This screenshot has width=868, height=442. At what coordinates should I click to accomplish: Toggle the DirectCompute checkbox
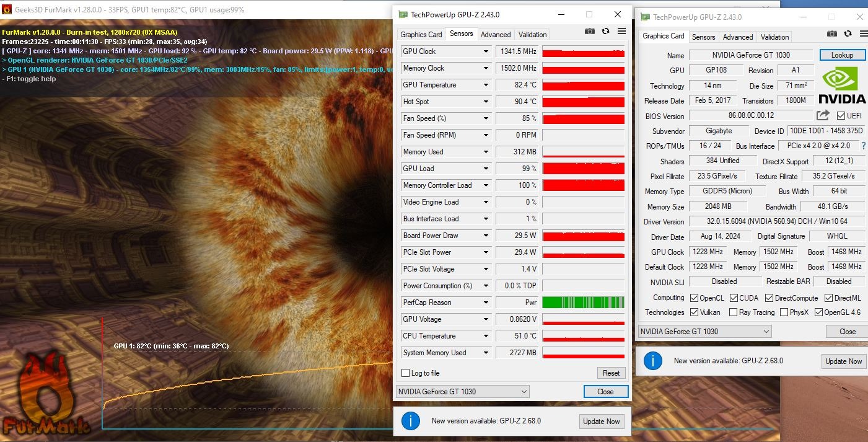(769, 298)
